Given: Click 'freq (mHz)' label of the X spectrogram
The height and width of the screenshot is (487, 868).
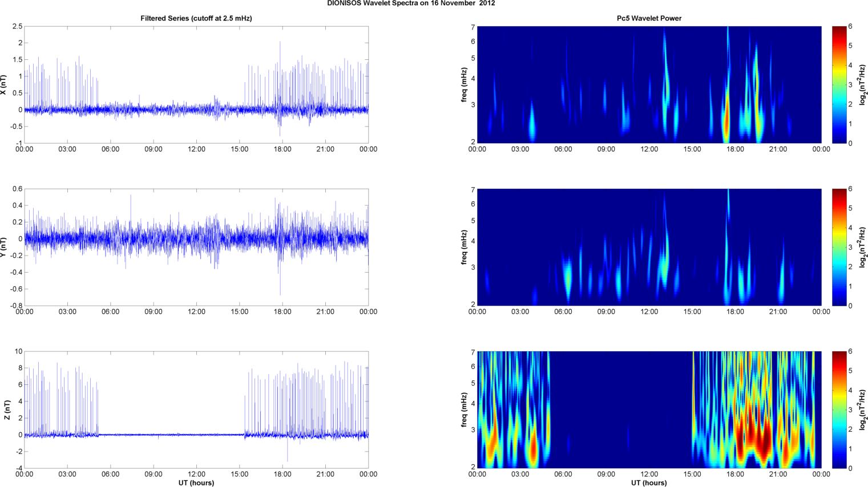Looking at the screenshot, I should point(464,84).
